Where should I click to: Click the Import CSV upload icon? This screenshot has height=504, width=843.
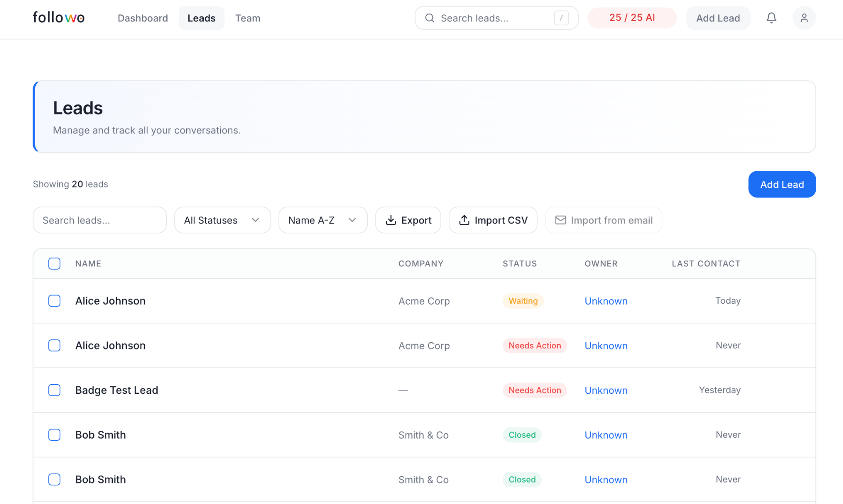[464, 220]
